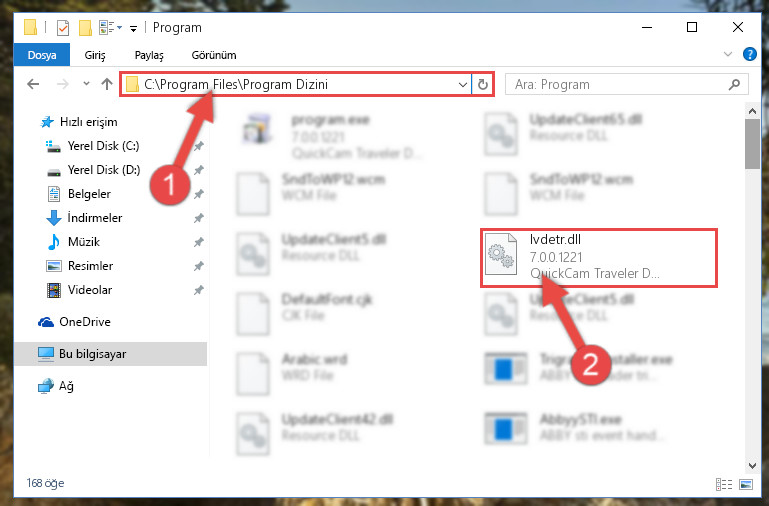Refresh the current folder view
Screen dimensions: 769x506
click(483, 84)
